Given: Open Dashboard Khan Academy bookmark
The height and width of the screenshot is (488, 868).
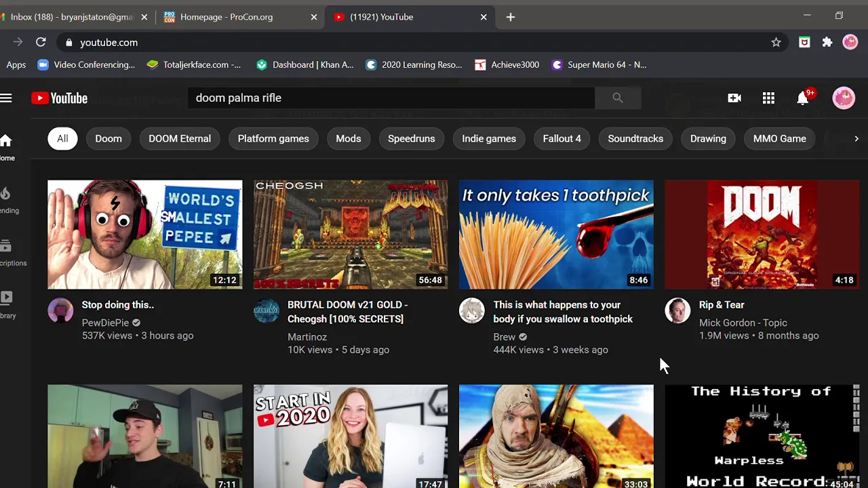Looking at the screenshot, I should tap(305, 65).
